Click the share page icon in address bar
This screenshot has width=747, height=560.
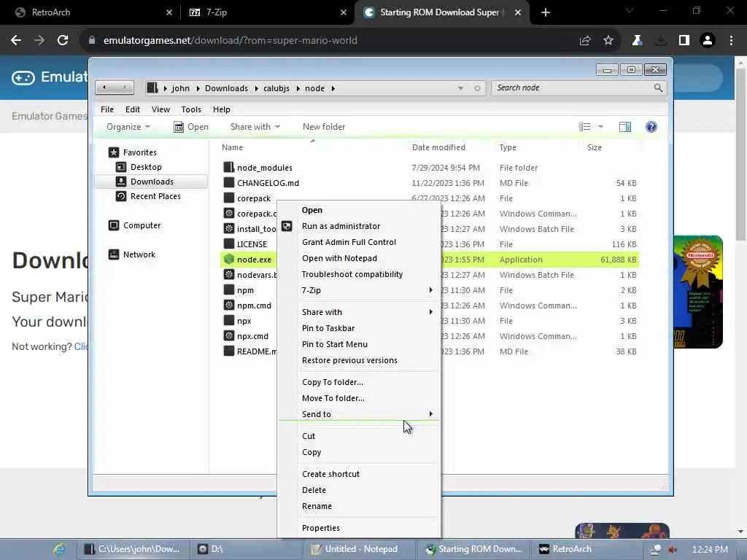point(585,41)
